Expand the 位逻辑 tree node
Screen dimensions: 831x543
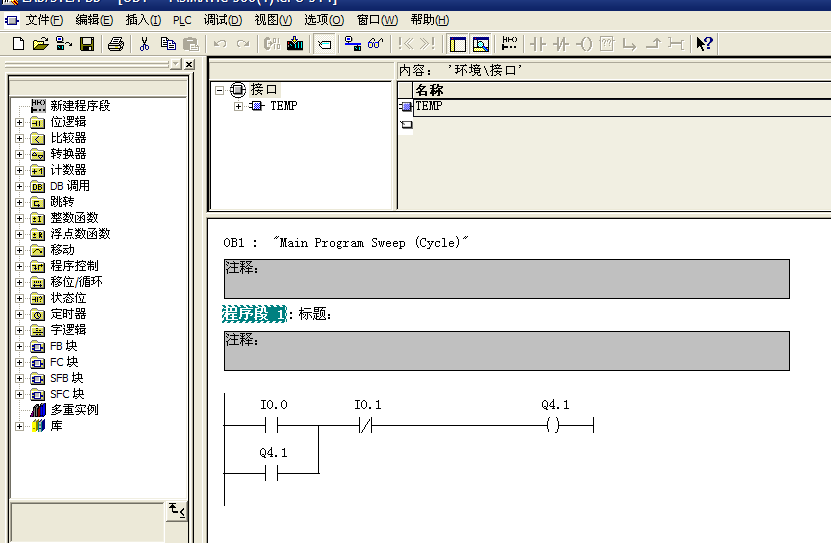click(19, 122)
